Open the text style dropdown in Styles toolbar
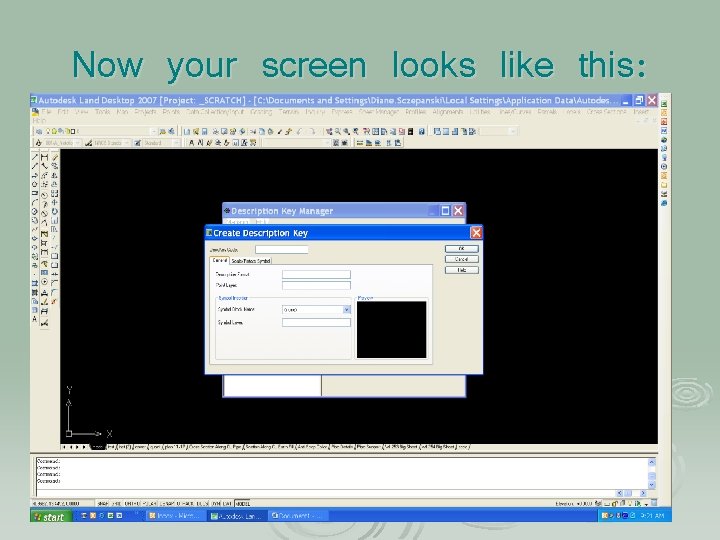 [x=77, y=143]
